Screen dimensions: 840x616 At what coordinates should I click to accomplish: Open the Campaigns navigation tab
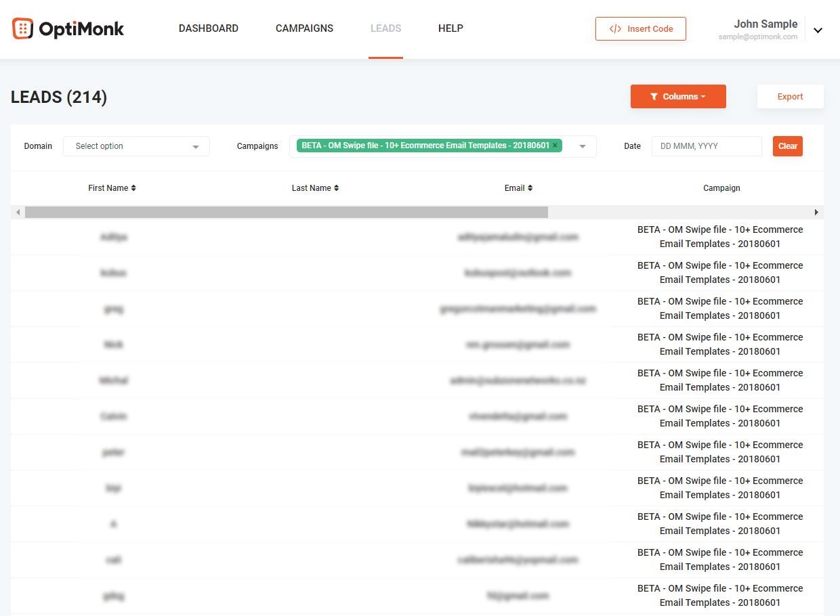point(304,28)
